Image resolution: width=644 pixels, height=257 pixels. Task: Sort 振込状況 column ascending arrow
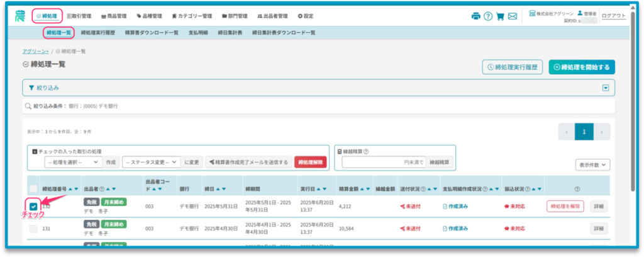point(533,189)
